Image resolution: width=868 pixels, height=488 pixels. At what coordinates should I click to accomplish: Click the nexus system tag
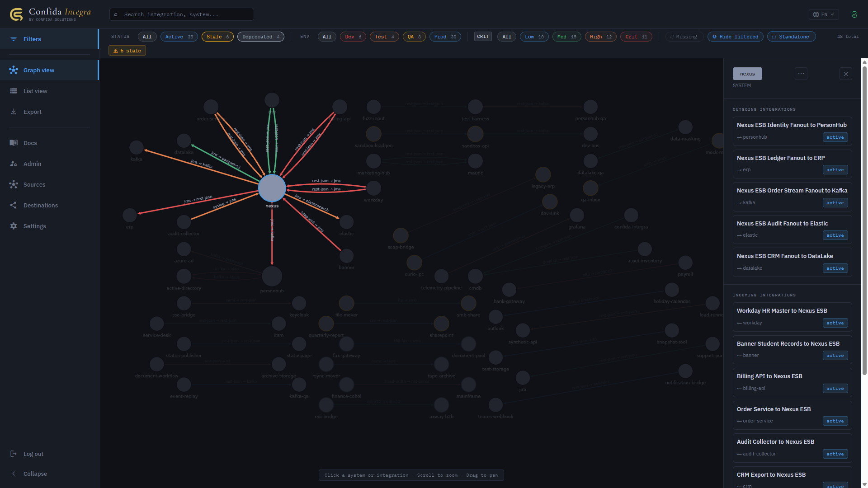747,74
